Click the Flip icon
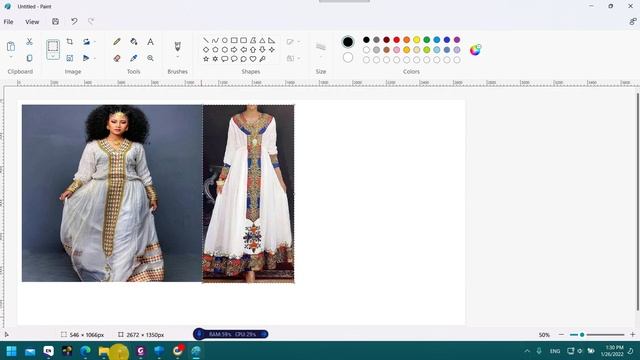 pyautogui.click(x=86, y=58)
